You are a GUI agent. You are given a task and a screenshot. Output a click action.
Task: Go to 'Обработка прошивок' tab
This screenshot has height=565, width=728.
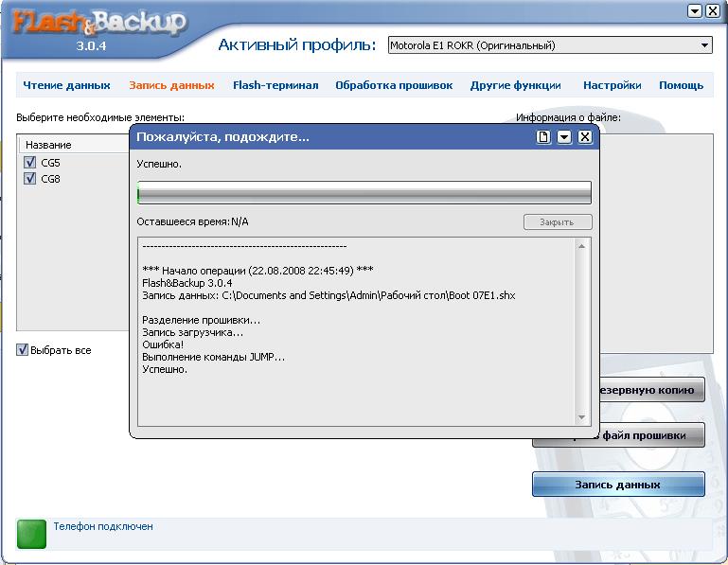[x=394, y=85]
